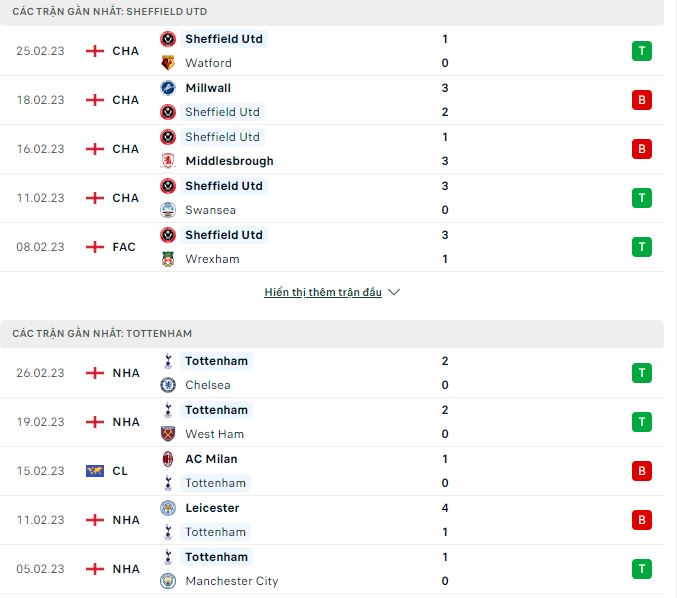Click green T badge for Sheffield vs Watford
This screenshot has width=677, height=598.
642,51
